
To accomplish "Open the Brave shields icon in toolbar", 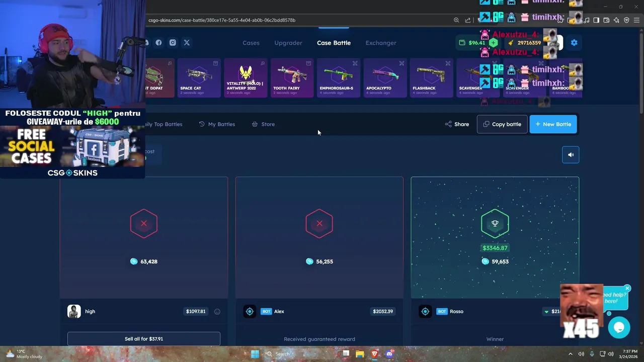I will click(626, 20).
